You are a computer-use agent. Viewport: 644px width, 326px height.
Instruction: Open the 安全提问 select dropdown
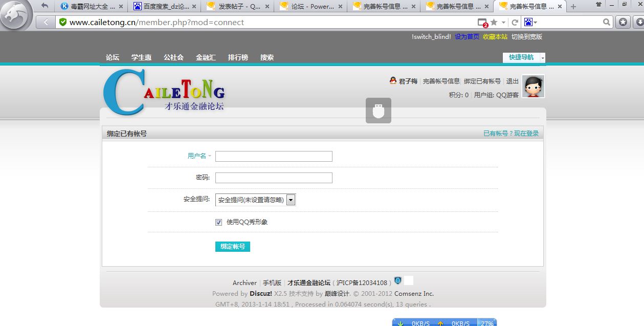(x=255, y=200)
